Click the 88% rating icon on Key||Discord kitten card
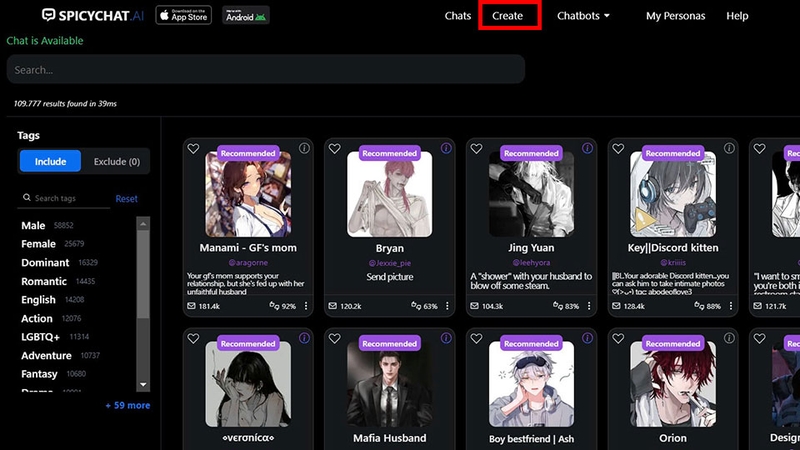 click(x=699, y=306)
